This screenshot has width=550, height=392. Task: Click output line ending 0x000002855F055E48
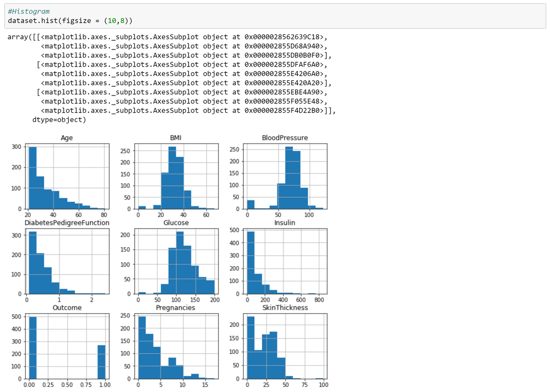(x=184, y=101)
